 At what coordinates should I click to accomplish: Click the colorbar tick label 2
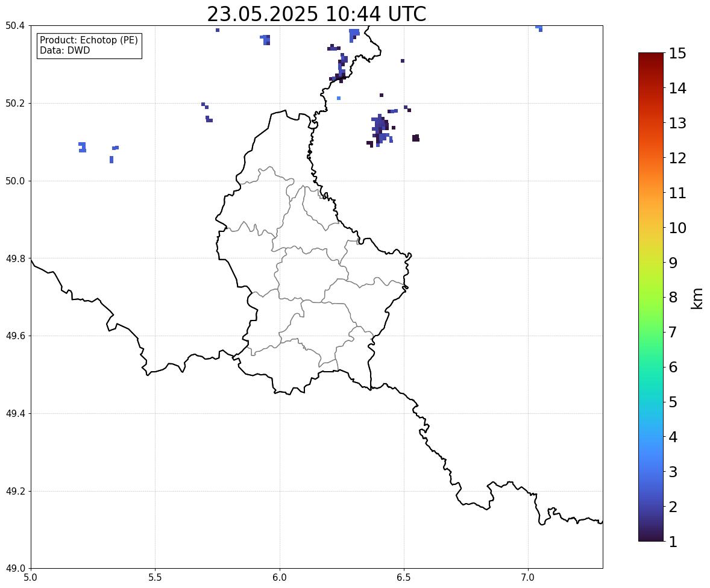[x=673, y=507]
